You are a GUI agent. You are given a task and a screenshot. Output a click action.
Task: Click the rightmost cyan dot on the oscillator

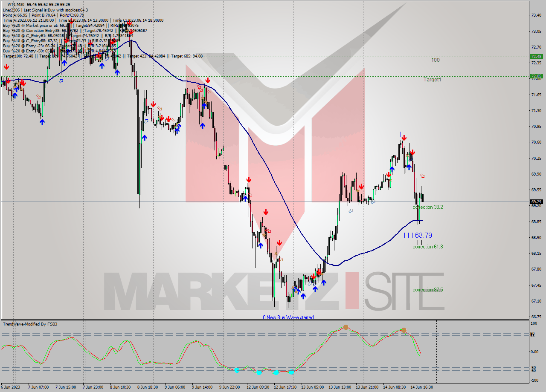291,372
